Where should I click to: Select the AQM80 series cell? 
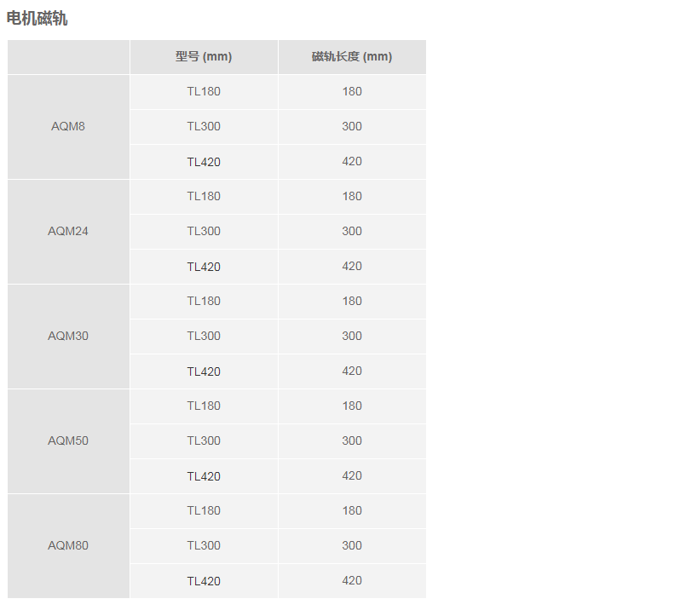(x=68, y=546)
